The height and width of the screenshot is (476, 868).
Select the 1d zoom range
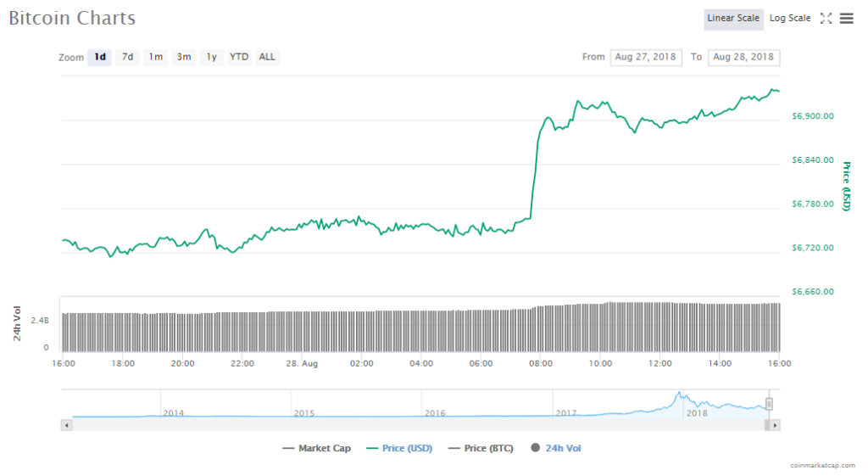(x=100, y=57)
